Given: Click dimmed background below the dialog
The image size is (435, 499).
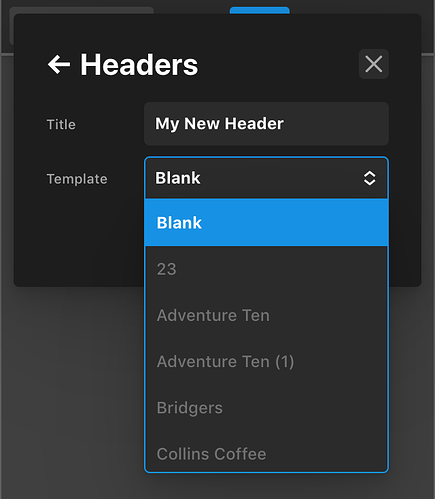Looking at the screenshot, I should pyautogui.click(x=73, y=383).
